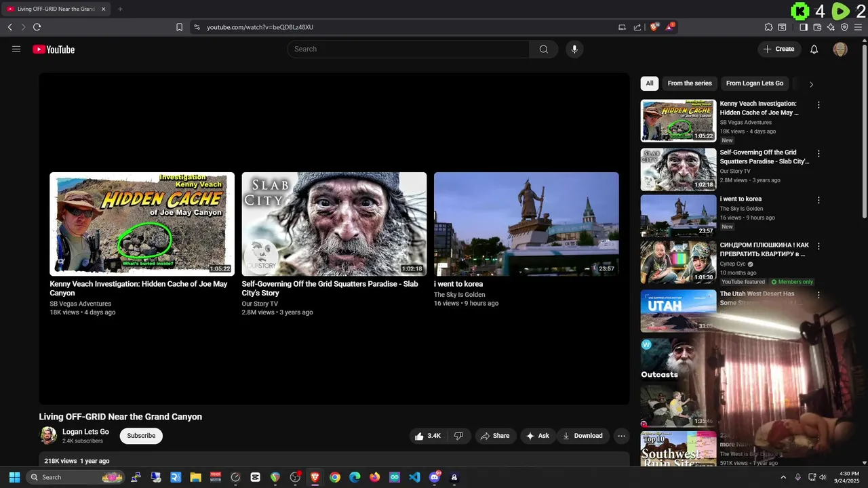Viewport: 868px width, 488px height.
Task: Click the Windows taskbar Search box
Action: click(76, 477)
